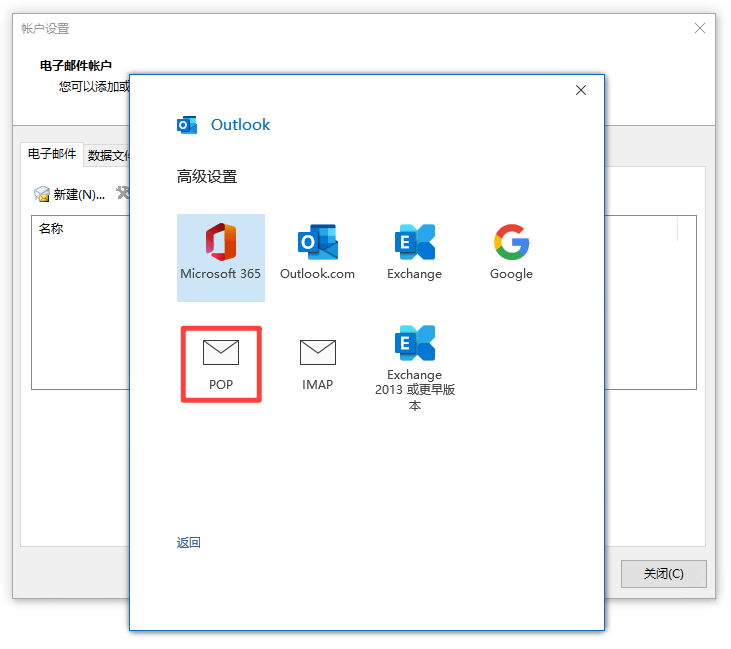The height and width of the screenshot is (649, 731).
Task: Click the 关闭(C) button in 帐户设置
Action: [663, 573]
